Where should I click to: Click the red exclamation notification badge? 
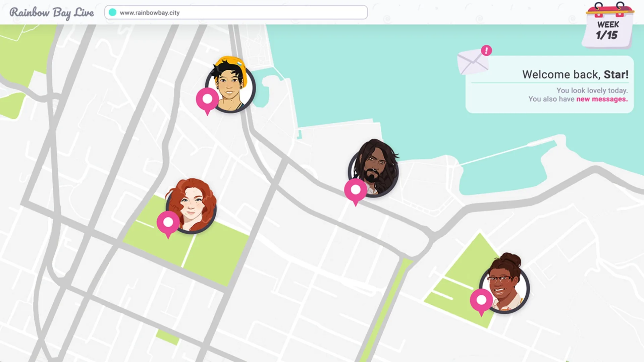tap(486, 51)
